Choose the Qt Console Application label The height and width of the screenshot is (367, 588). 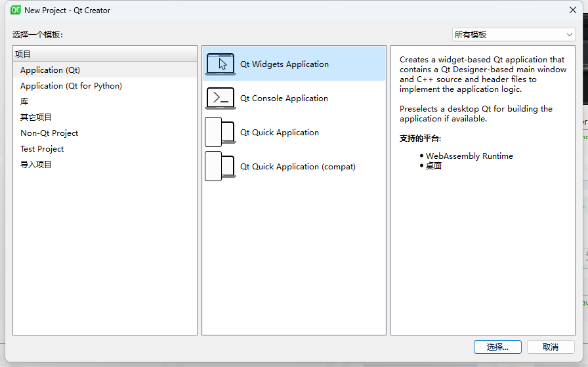point(284,98)
